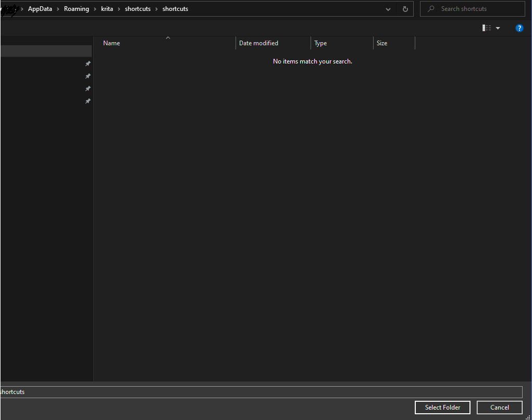Expand the chevron after krita in the breadcrumb
The width and height of the screenshot is (532, 420).
click(119, 9)
